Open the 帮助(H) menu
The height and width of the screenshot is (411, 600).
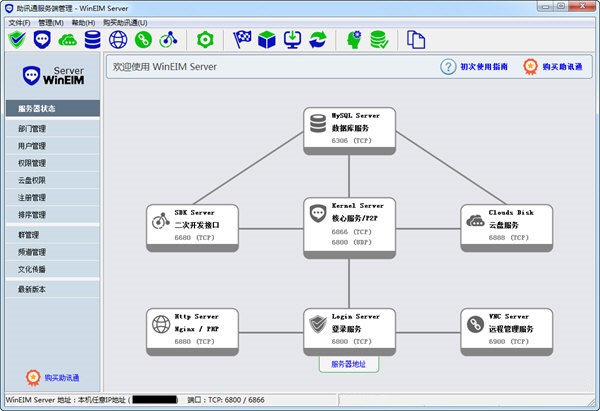tap(84, 22)
